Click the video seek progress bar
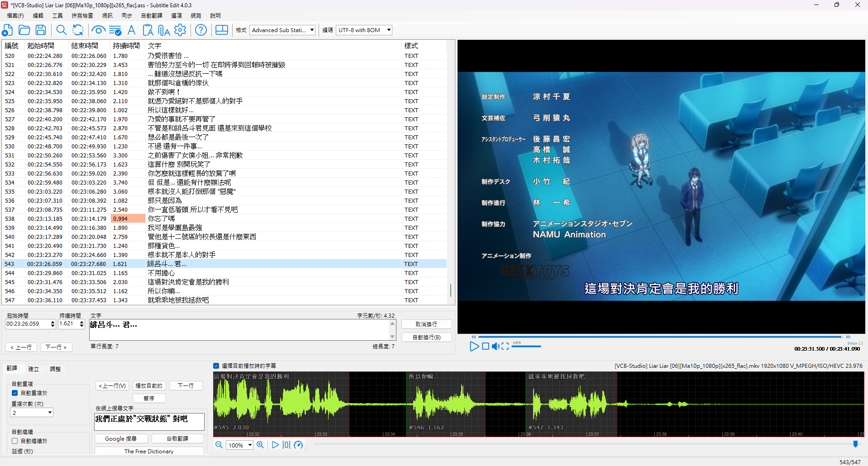868x466 pixels. 661,337
